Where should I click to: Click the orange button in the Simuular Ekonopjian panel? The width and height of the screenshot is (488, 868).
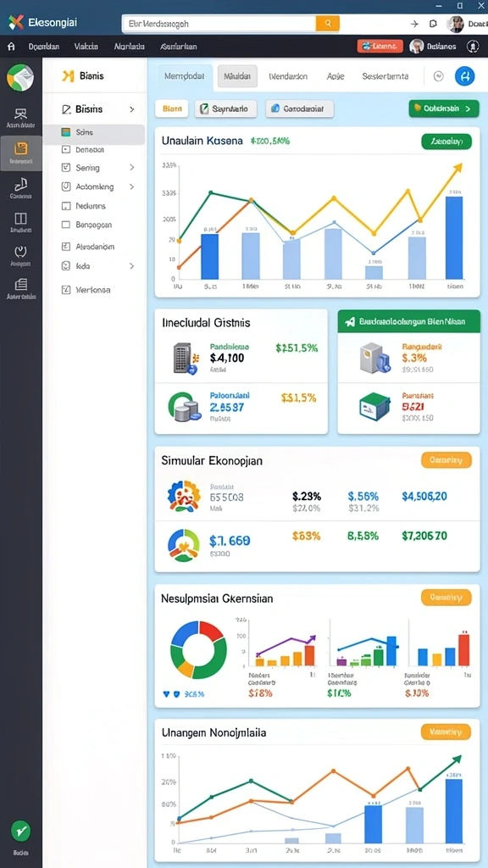(x=446, y=460)
